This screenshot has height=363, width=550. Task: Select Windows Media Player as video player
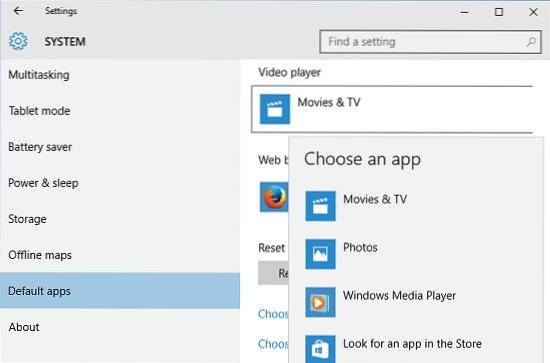[x=416, y=302]
